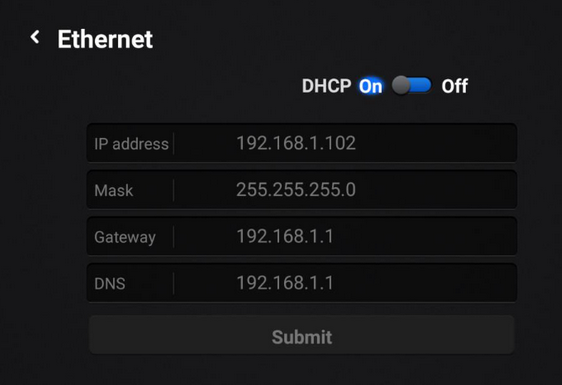
Task: Focus the IP address input field
Action: tap(302, 143)
